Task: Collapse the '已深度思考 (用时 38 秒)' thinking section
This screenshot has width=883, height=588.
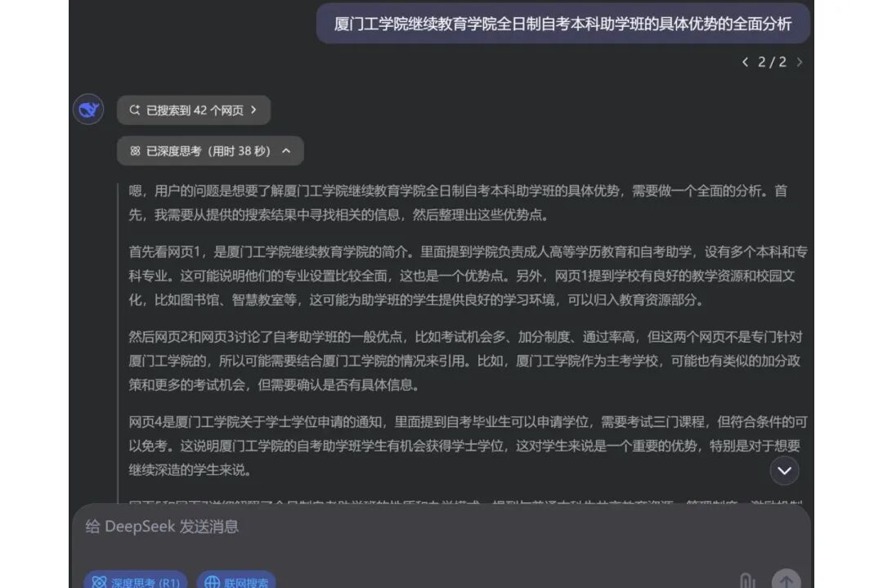Action: [210, 151]
